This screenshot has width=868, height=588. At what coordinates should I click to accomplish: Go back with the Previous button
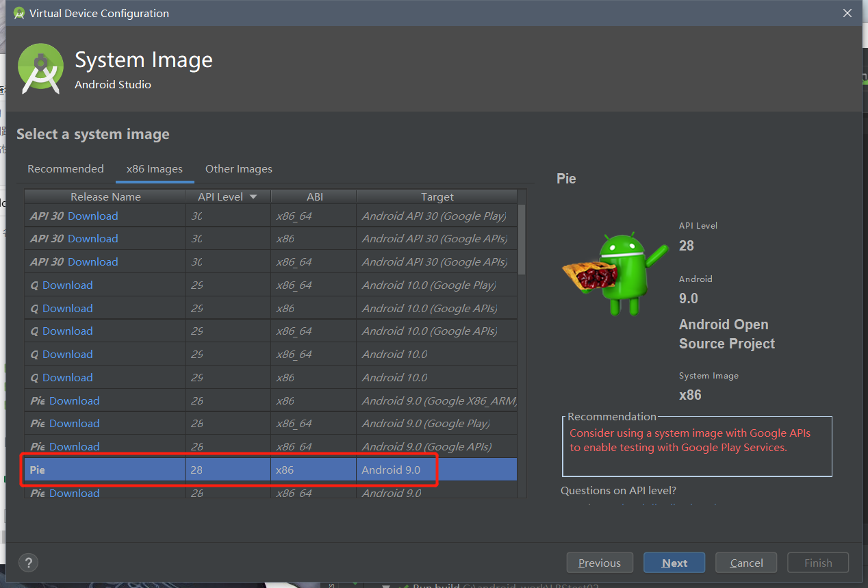[600, 563]
